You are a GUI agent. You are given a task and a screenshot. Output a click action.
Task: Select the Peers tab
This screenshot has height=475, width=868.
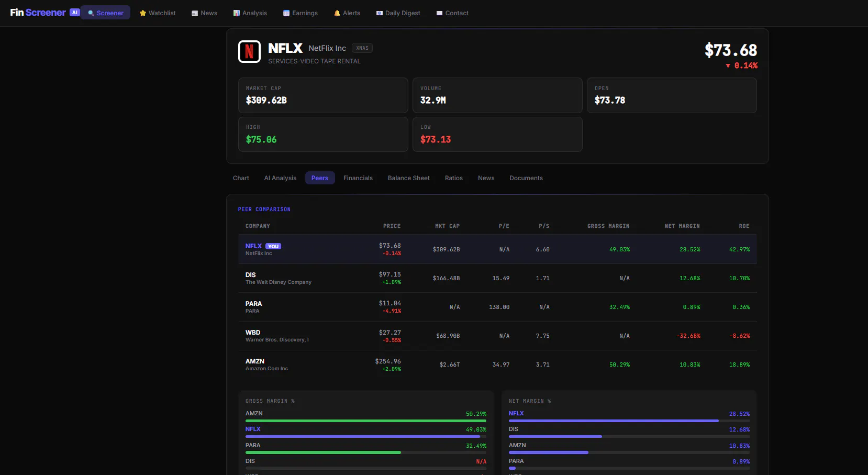point(320,178)
